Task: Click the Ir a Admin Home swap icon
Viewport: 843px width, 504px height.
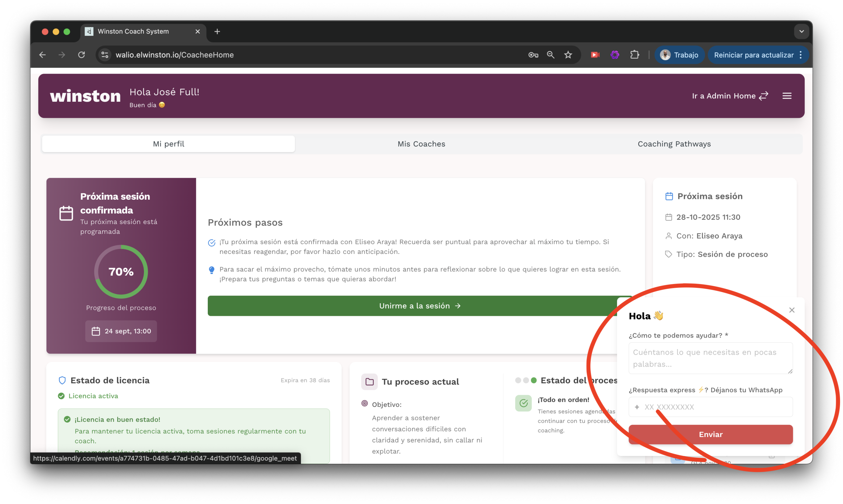Action: click(x=763, y=96)
